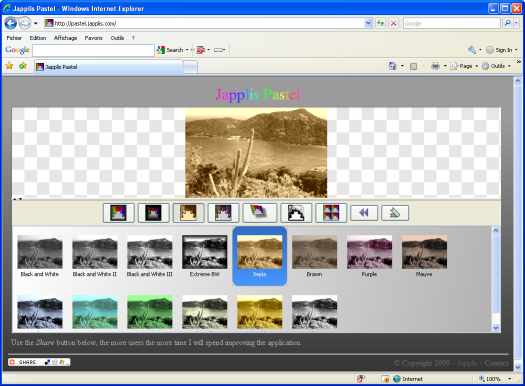Go back with the IE back arrow
This screenshot has width=525, height=386.
(11, 23)
